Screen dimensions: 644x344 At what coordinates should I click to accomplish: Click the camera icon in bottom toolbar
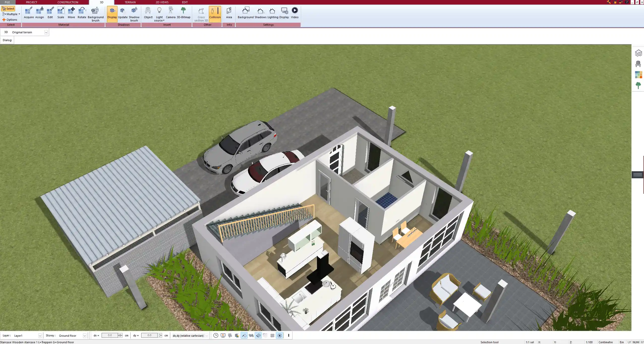[230, 335]
